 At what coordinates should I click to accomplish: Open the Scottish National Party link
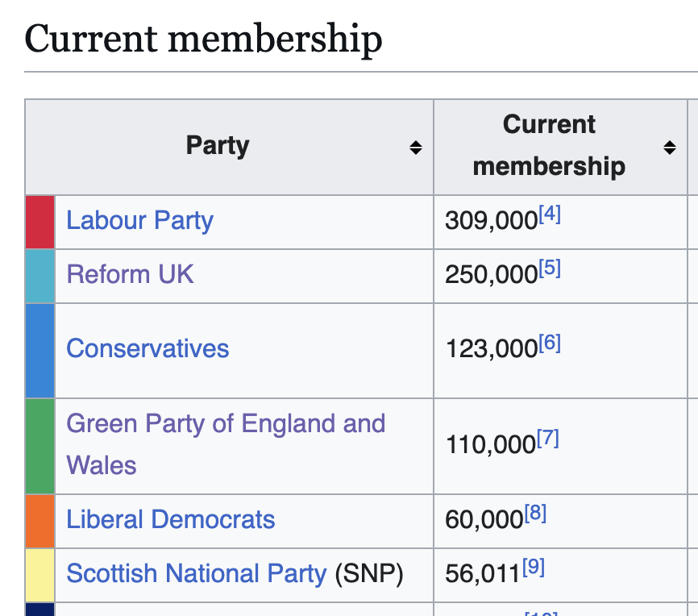[x=196, y=573]
